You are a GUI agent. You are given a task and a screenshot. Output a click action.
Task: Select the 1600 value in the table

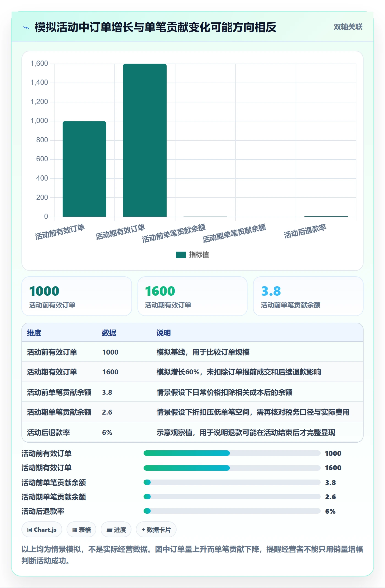point(110,372)
